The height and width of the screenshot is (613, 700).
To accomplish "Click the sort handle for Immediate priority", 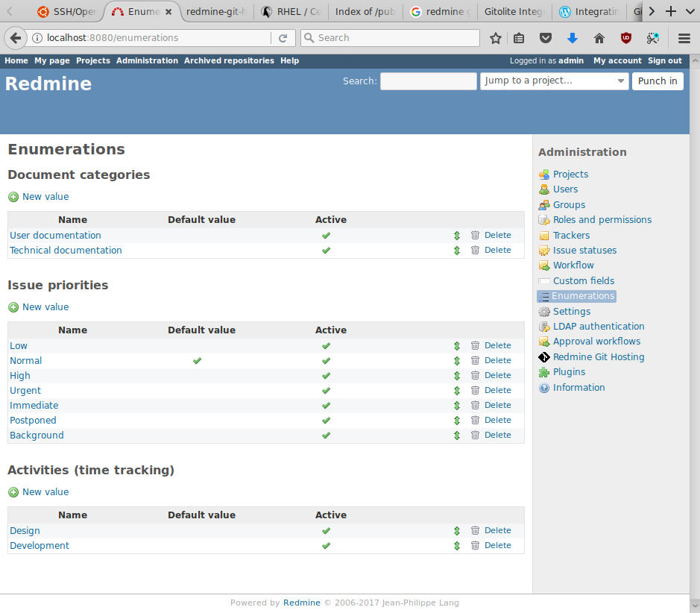I will tap(457, 406).
